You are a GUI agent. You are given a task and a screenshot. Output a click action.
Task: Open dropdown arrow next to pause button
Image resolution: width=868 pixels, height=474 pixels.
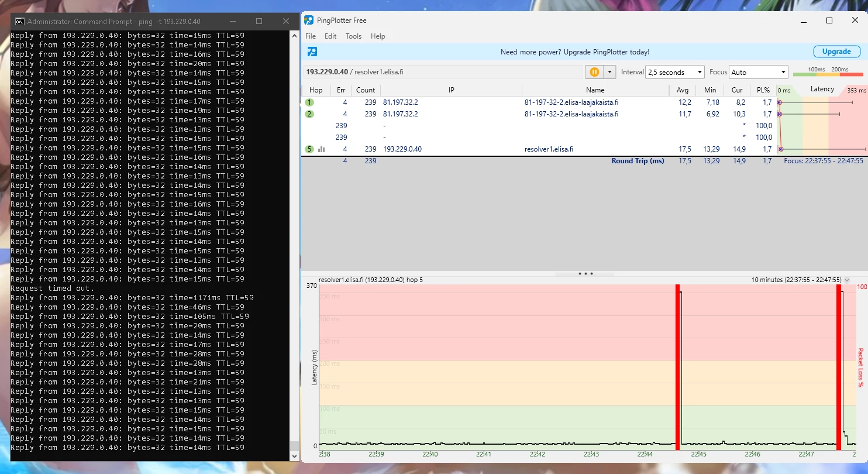tap(609, 72)
